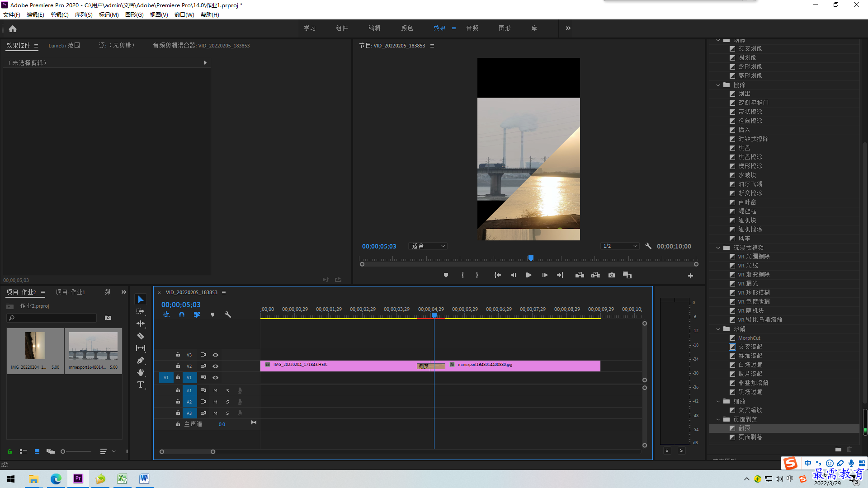This screenshot has width=868, height=488.
Task: Solo track A2
Action: point(227,402)
